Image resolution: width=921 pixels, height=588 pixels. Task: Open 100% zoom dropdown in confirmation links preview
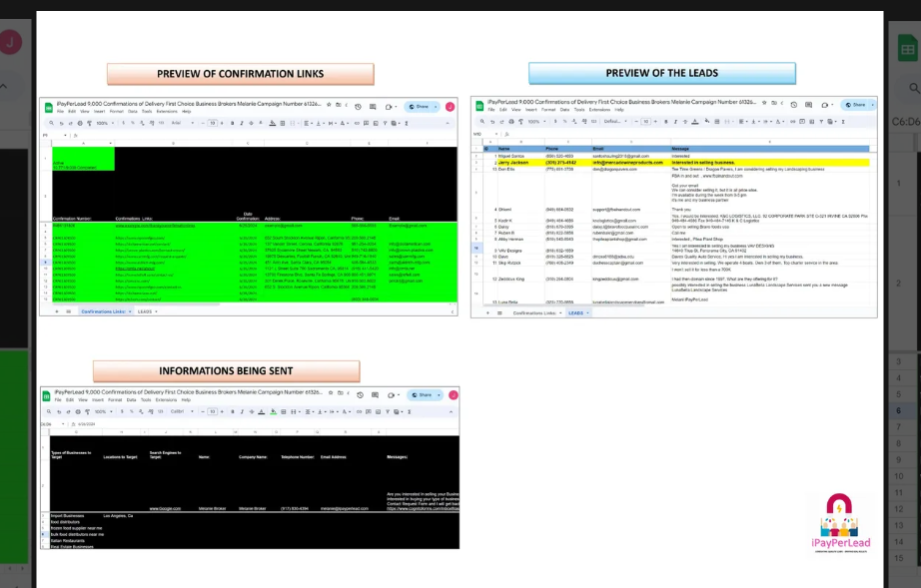click(x=105, y=123)
